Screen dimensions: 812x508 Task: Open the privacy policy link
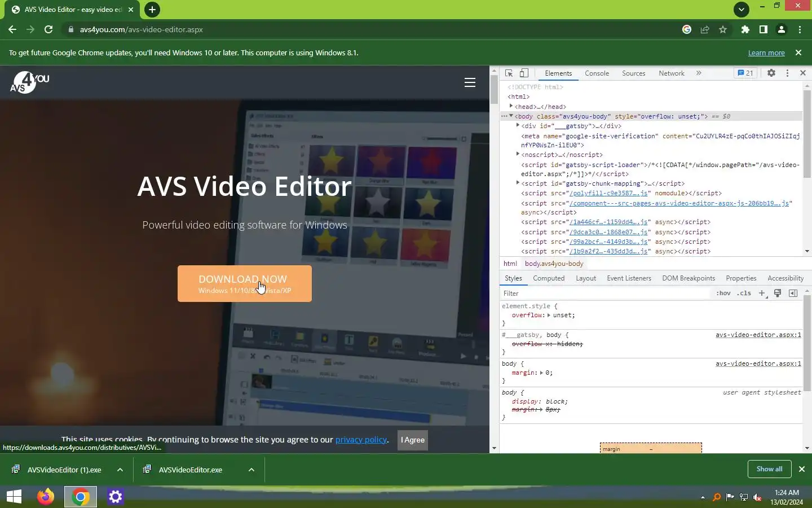(361, 440)
